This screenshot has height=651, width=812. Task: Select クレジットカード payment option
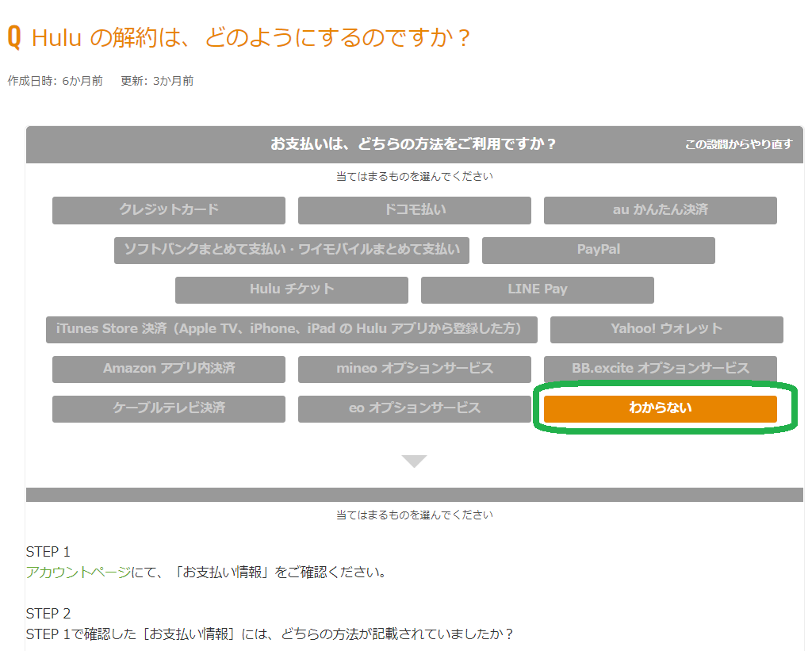[x=169, y=210]
